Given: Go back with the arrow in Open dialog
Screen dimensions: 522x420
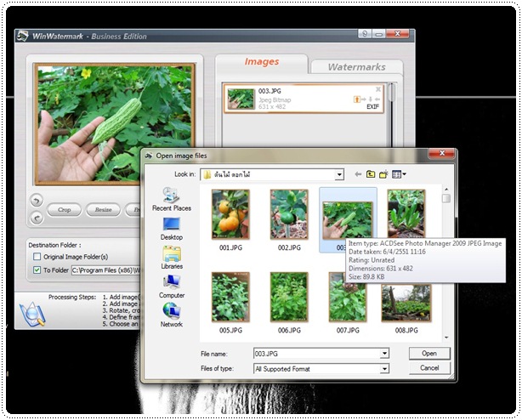Looking at the screenshot, I should pyautogui.click(x=358, y=174).
